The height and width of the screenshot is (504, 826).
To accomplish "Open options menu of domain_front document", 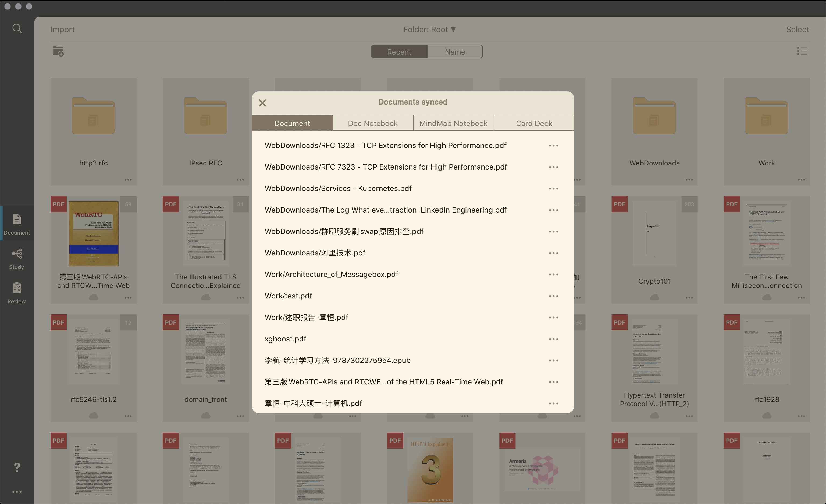I will coord(240,416).
